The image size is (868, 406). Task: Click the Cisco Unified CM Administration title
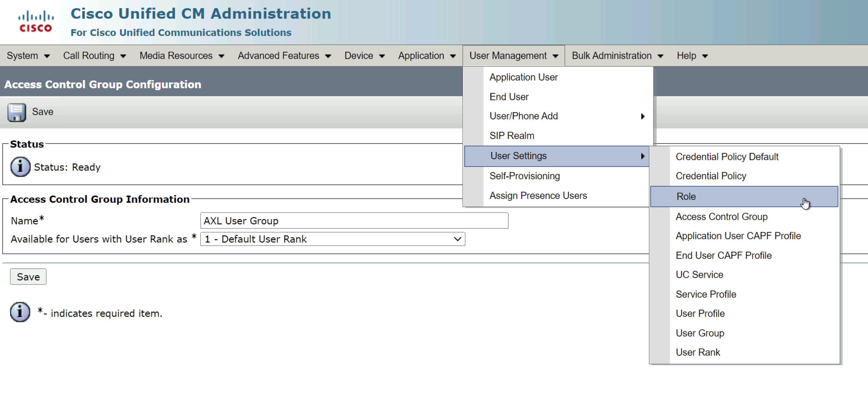click(x=201, y=14)
